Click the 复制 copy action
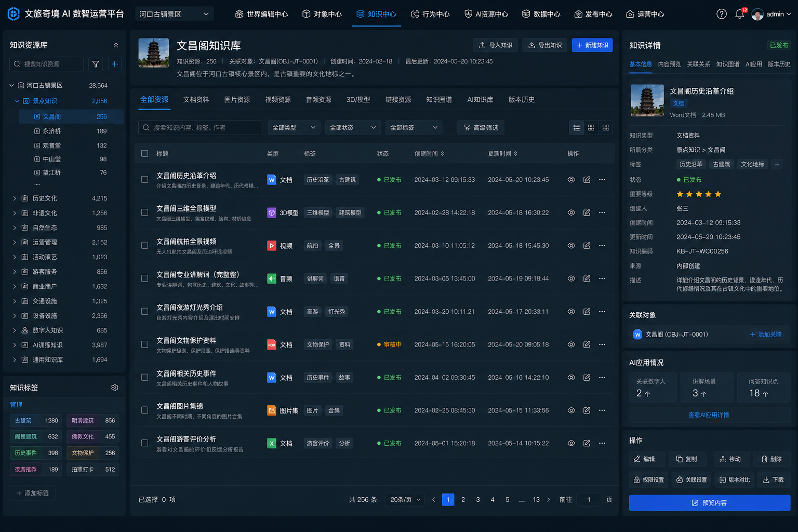This screenshot has width=798, height=532. point(686,459)
